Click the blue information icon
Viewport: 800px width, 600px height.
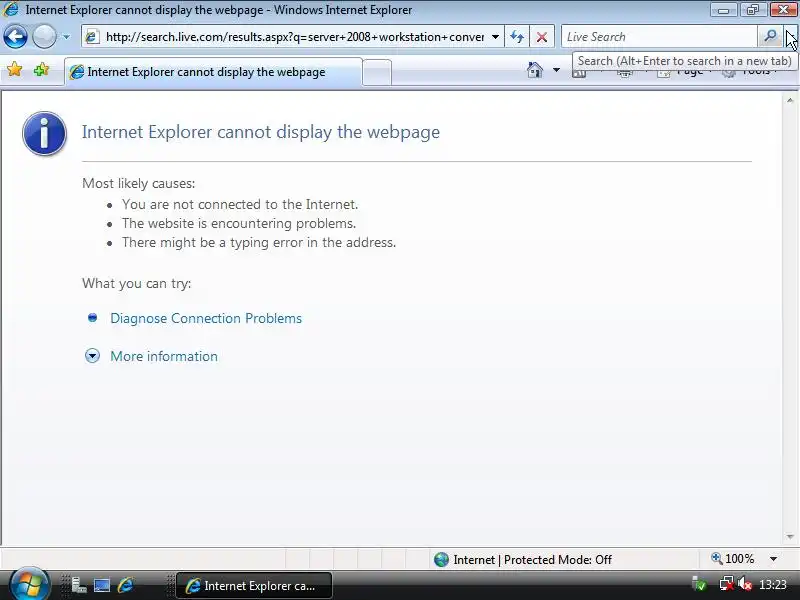tap(44, 133)
